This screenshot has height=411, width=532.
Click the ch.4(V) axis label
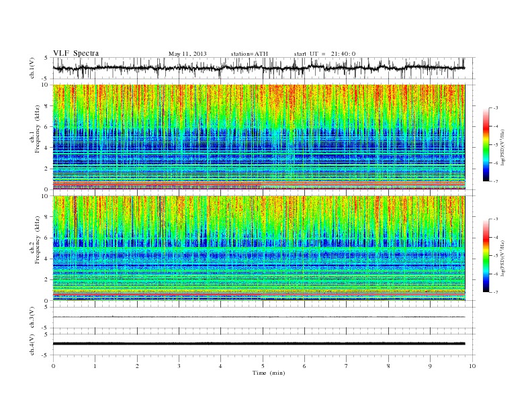coord(32,345)
